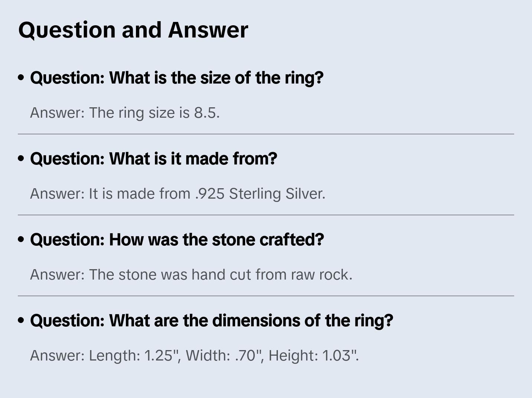This screenshot has height=398, width=532.
Task: Click the "Question and Answer" heading
Action: 133,30
